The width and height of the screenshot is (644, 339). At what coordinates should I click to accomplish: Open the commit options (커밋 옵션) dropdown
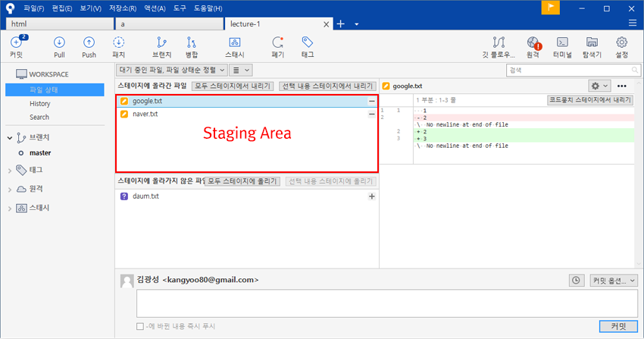tap(614, 281)
